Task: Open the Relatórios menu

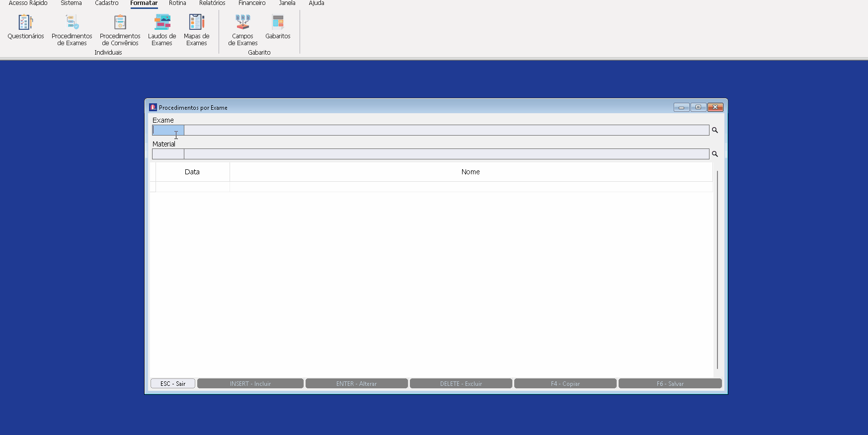Action: pos(212,3)
